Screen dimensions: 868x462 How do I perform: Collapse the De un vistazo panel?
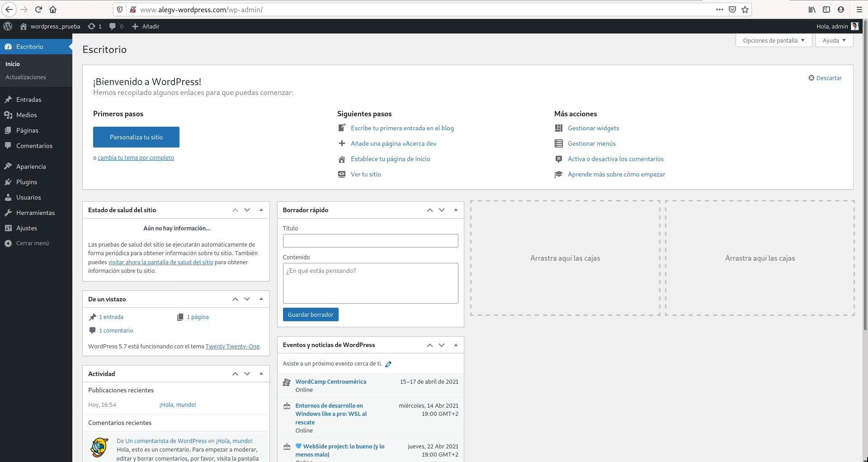pyautogui.click(x=261, y=299)
